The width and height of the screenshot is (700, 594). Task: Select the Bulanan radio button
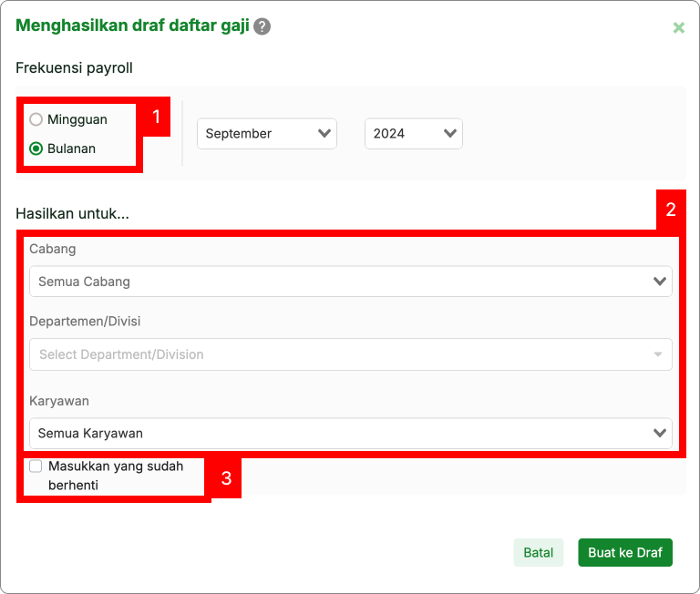tap(36, 148)
